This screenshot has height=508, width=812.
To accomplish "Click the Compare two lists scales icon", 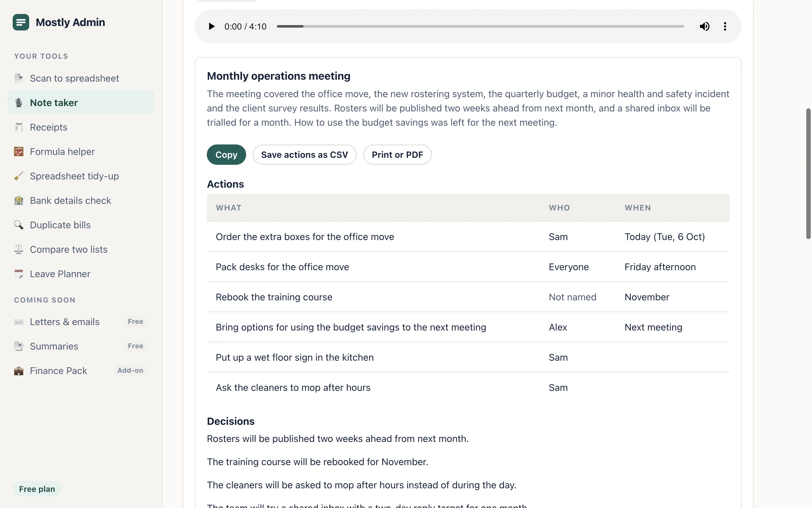I will pyautogui.click(x=19, y=249).
